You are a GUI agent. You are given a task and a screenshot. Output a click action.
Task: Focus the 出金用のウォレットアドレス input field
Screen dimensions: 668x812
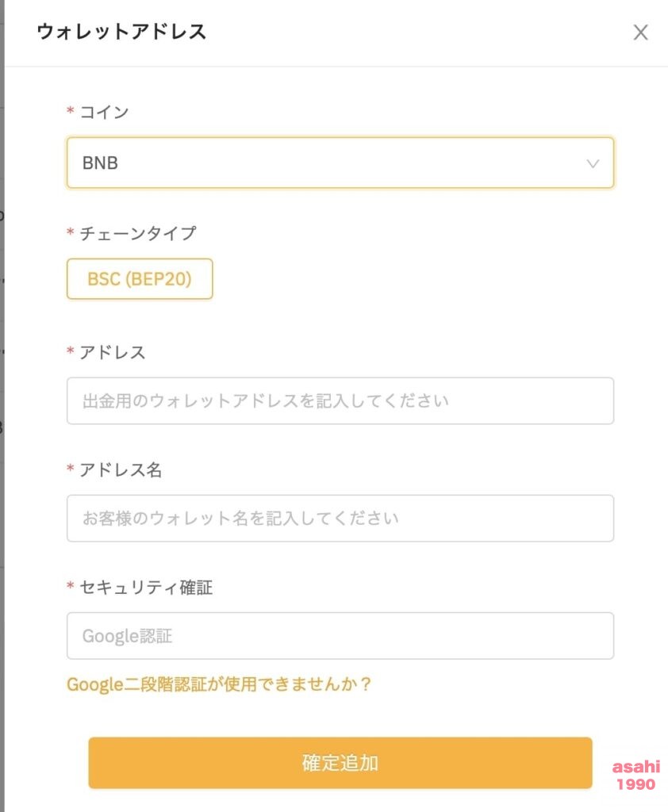coord(340,400)
